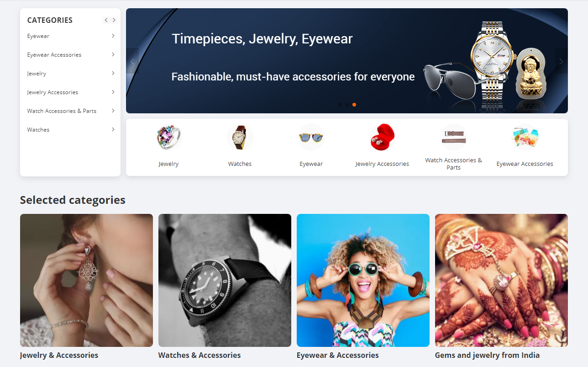Screen dimensions: 588x367
Task: Expand the Eyewear category chevron
Action: pyautogui.click(x=113, y=36)
